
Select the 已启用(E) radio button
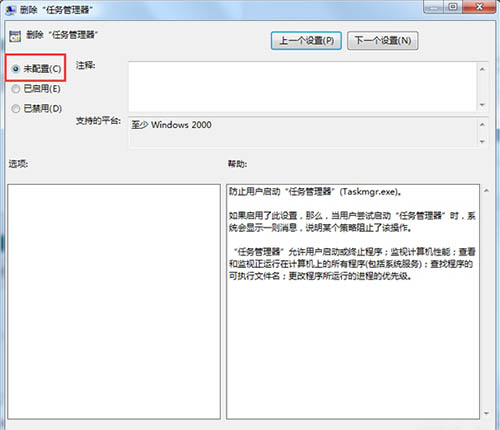(15, 89)
